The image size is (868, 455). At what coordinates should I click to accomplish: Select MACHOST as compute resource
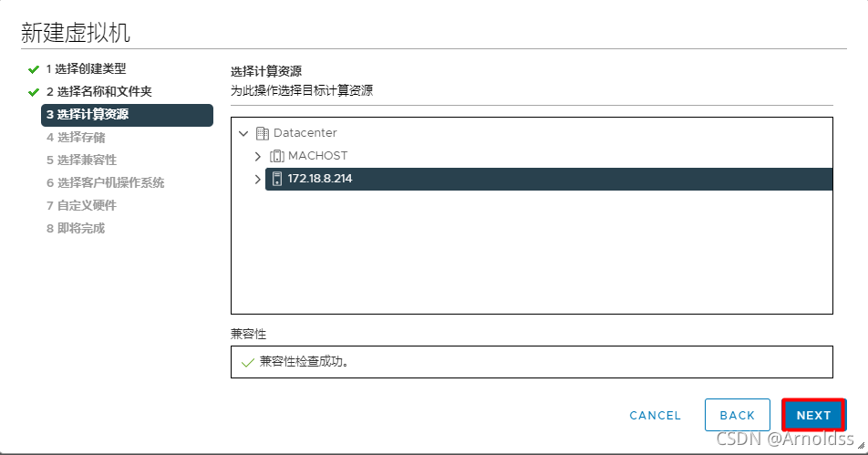317,156
